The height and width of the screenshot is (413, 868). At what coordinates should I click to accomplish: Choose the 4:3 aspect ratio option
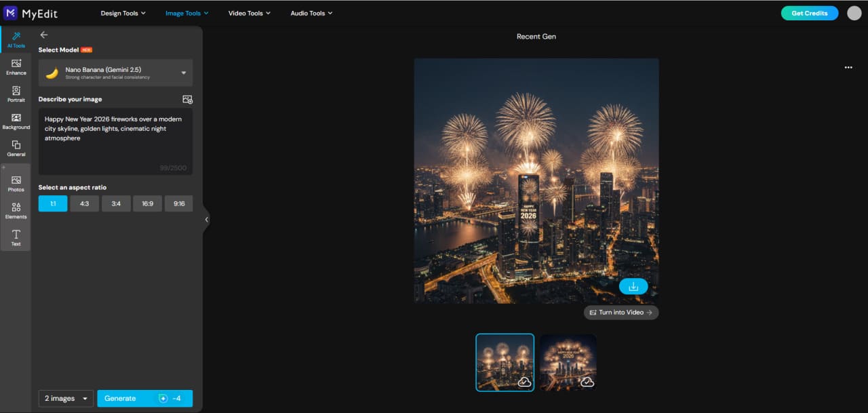pos(84,203)
